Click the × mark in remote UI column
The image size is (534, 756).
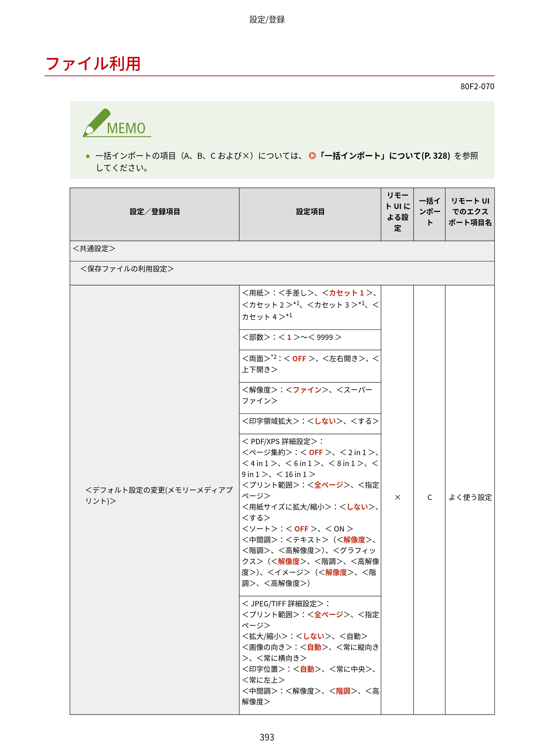(x=398, y=497)
